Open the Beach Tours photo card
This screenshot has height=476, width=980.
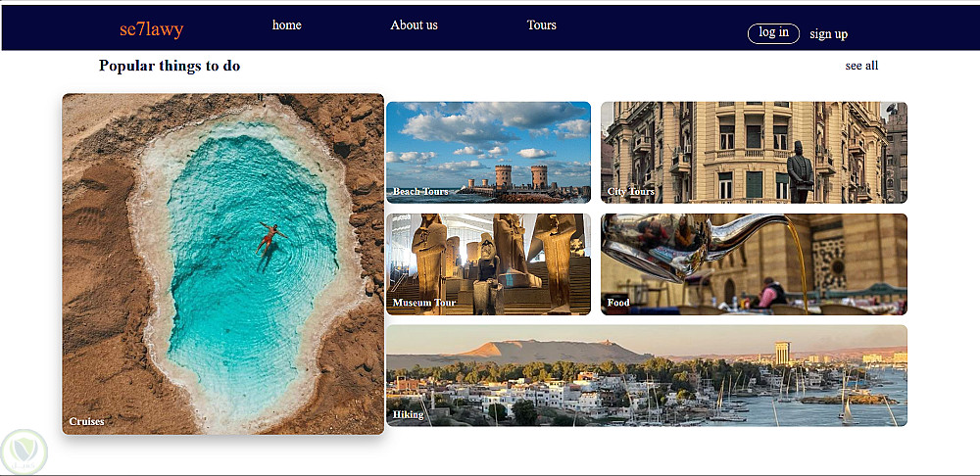click(488, 153)
